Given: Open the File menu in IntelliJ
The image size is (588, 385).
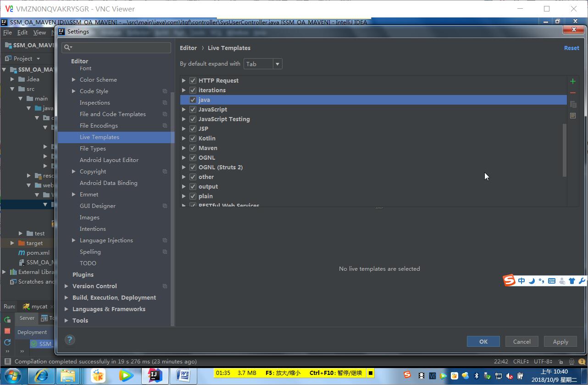Looking at the screenshot, I should click(7, 33).
